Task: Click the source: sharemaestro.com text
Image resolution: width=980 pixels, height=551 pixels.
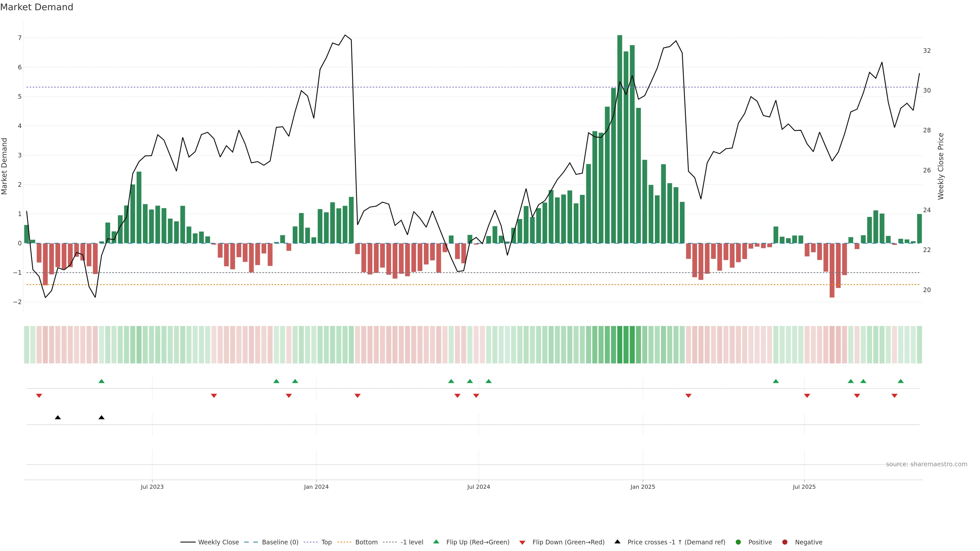Action: 926,464
